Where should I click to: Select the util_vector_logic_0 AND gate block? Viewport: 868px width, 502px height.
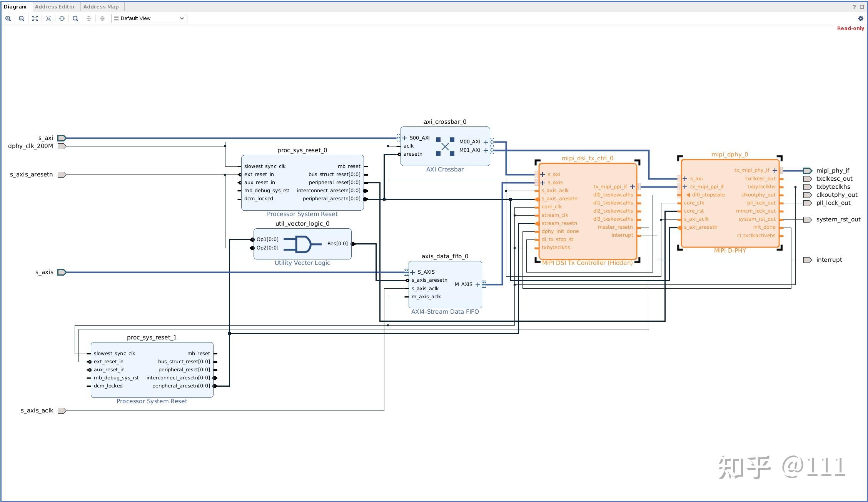[302, 244]
